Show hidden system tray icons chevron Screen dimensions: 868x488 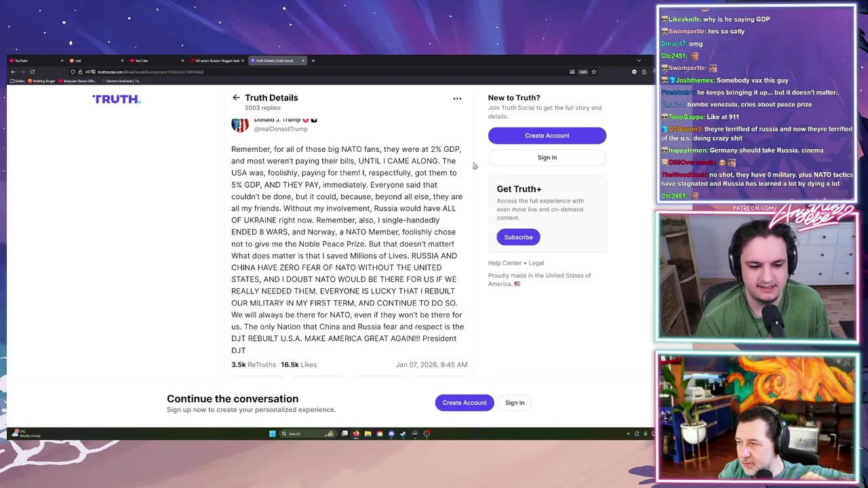pos(628,434)
